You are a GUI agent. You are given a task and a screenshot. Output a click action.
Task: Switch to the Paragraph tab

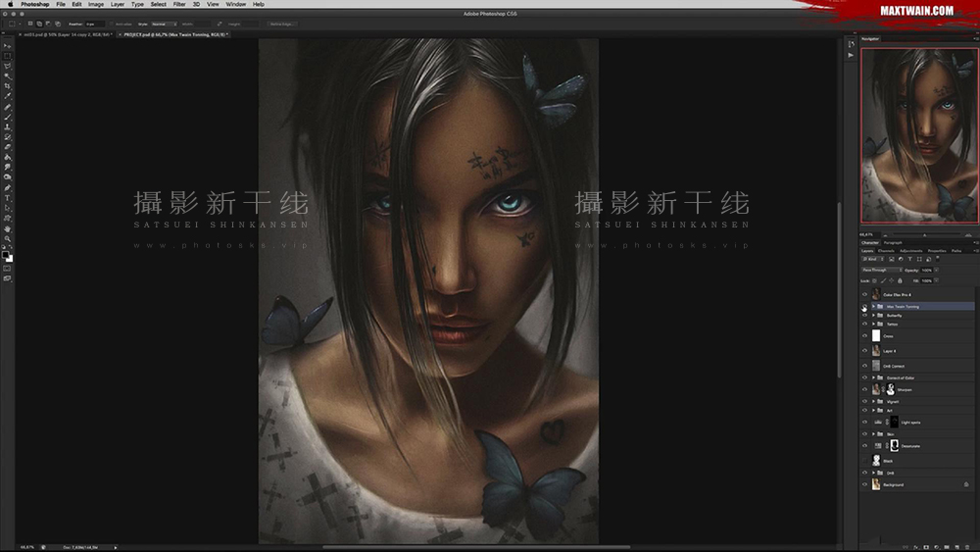point(893,242)
